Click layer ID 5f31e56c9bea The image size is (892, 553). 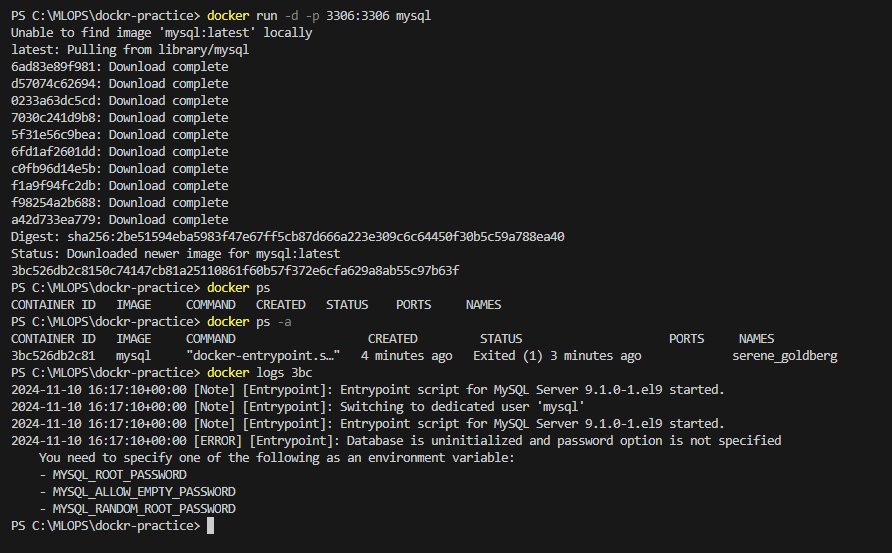point(53,135)
